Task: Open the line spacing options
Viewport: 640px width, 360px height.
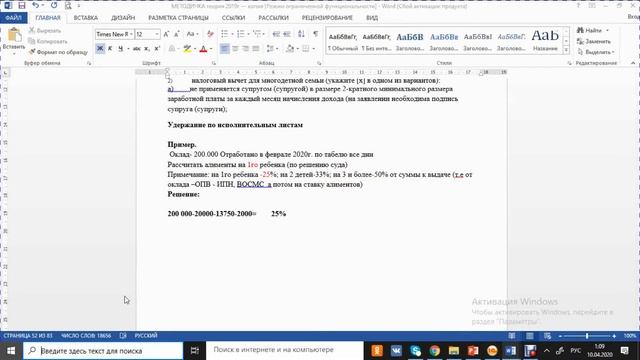Action: pos(271,49)
